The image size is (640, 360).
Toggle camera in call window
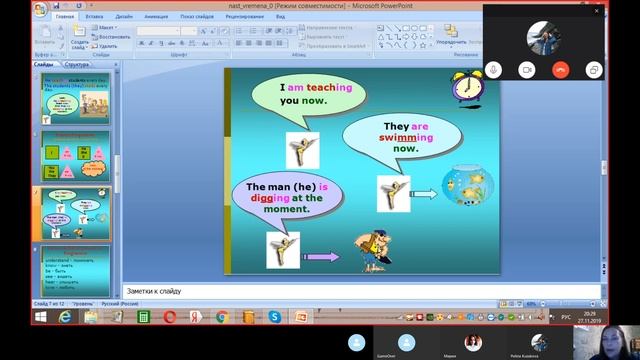[x=527, y=70]
